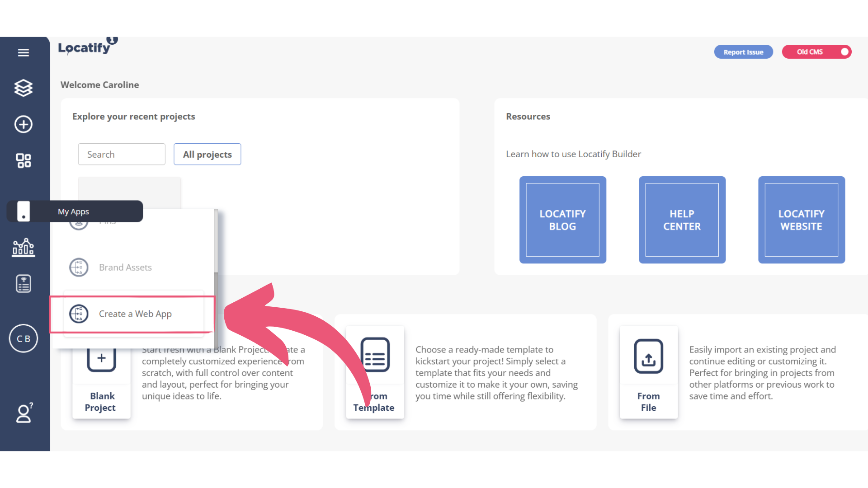Open the CB user profile avatar
868x488 pixels.
[x=24, y=338]
